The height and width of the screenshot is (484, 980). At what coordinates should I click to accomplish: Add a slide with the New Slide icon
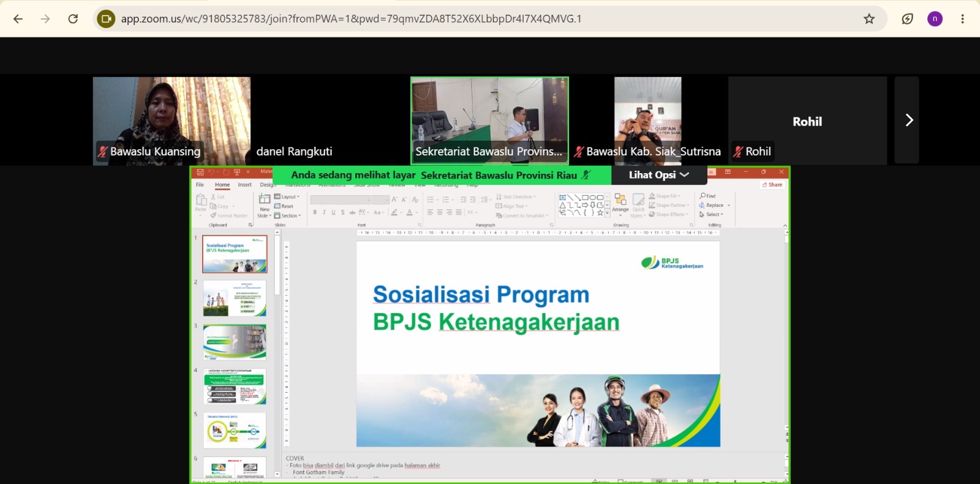(265, 199)
